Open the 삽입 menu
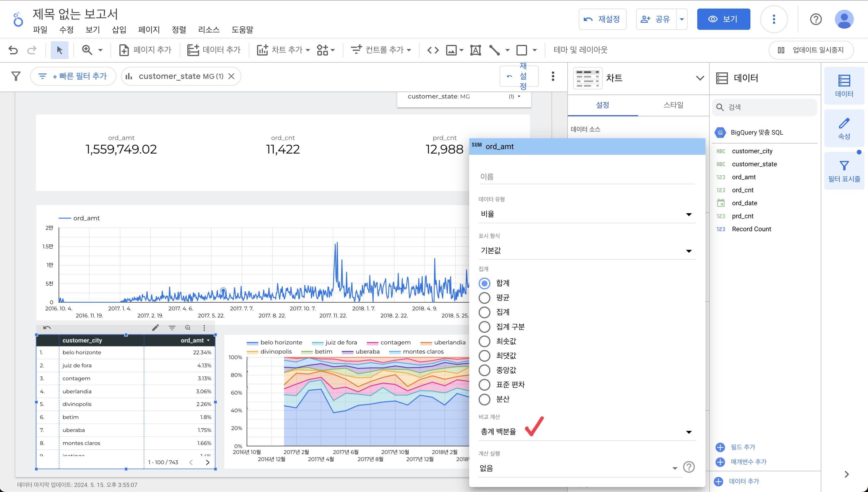 pos(119,30)
